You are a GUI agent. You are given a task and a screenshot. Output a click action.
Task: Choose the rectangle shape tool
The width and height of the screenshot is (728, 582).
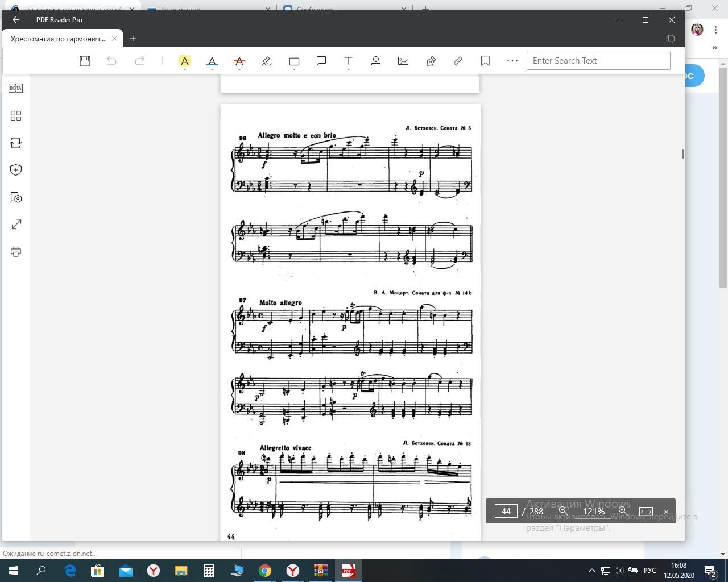pos(294,61)
